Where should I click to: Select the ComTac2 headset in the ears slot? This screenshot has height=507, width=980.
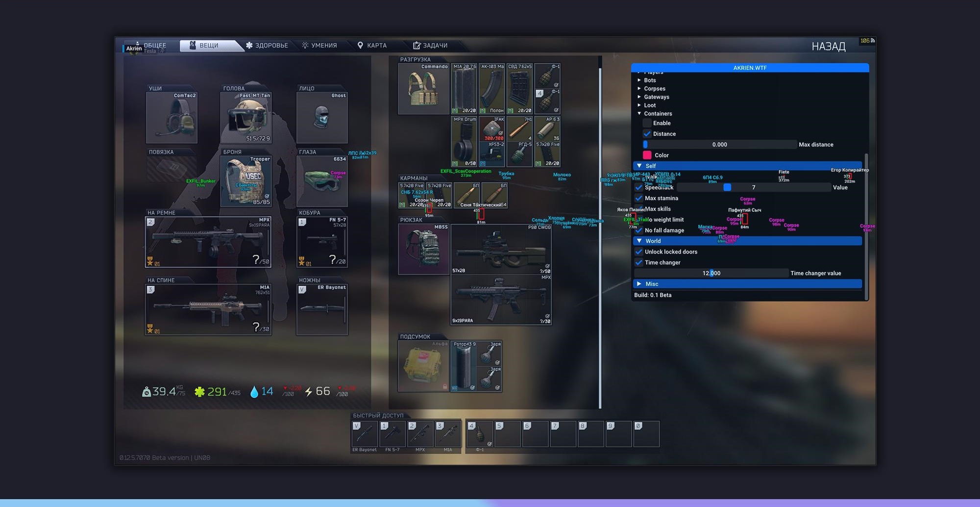pyautogui.click(x=171, y=118)
